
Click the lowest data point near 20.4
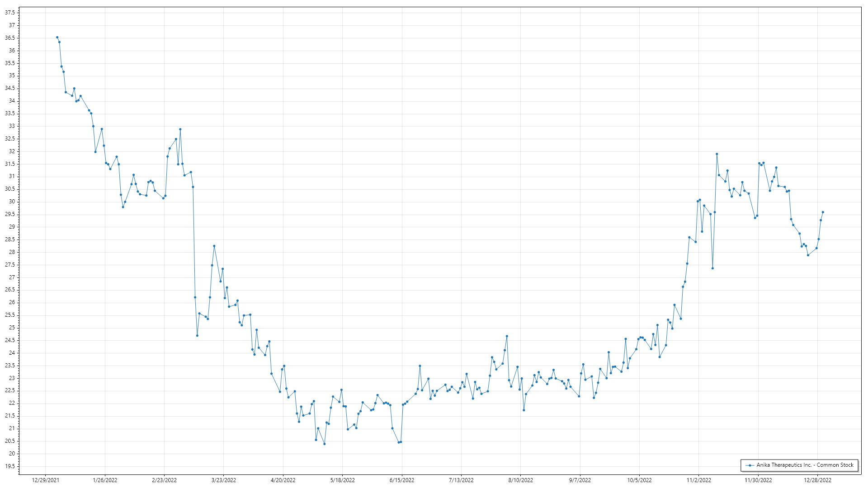pyautogui.click(x=324, y=444)
